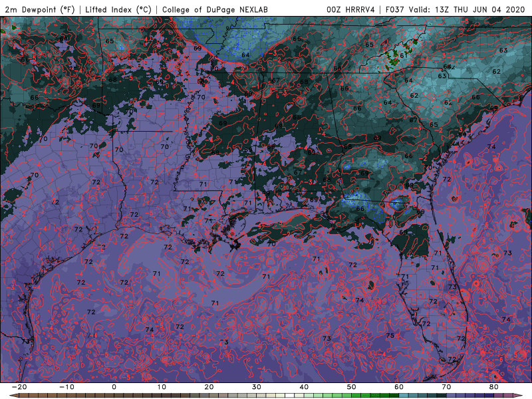532x399 pixels.
Task: Click the 50 colorbar scale label
Action: [352, 387]
